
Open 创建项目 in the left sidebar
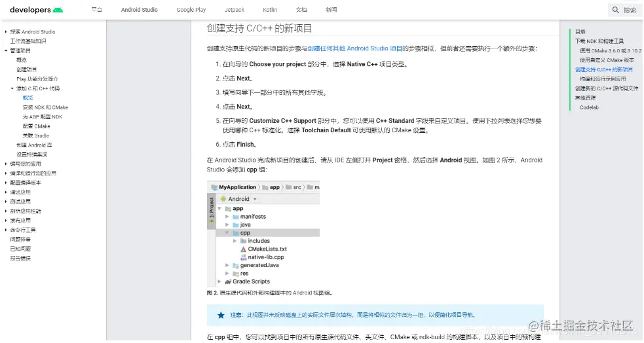point(26,69)
